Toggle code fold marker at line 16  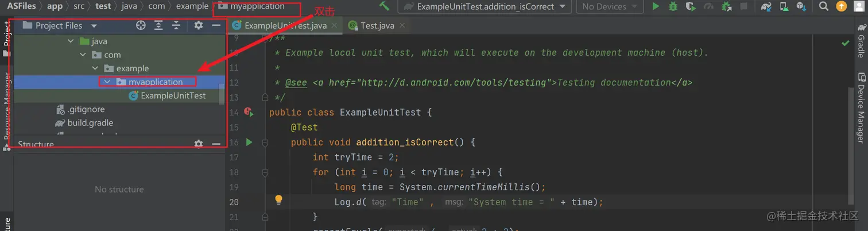[265, 142]
